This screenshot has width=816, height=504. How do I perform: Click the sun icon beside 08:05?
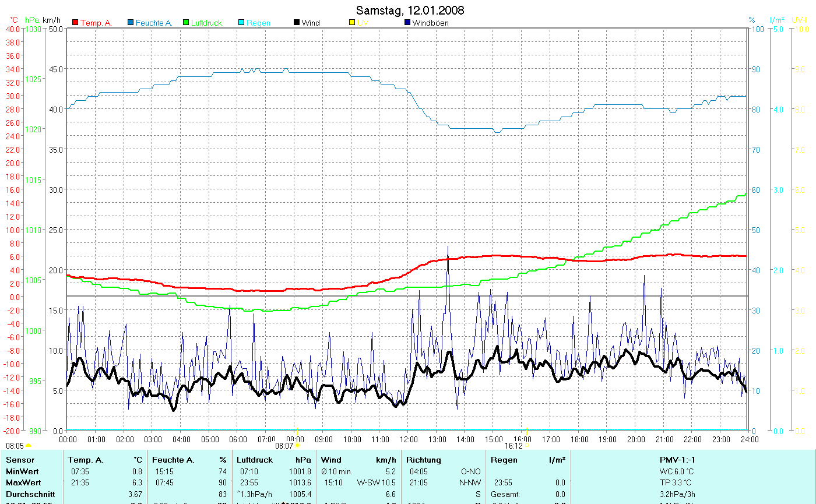click(x=28, y=446)
